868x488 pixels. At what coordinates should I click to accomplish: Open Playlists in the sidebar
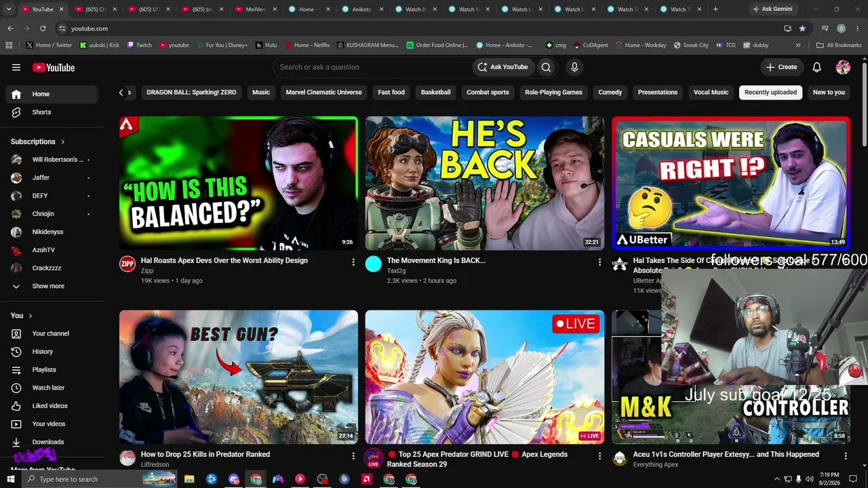(52, 369)
